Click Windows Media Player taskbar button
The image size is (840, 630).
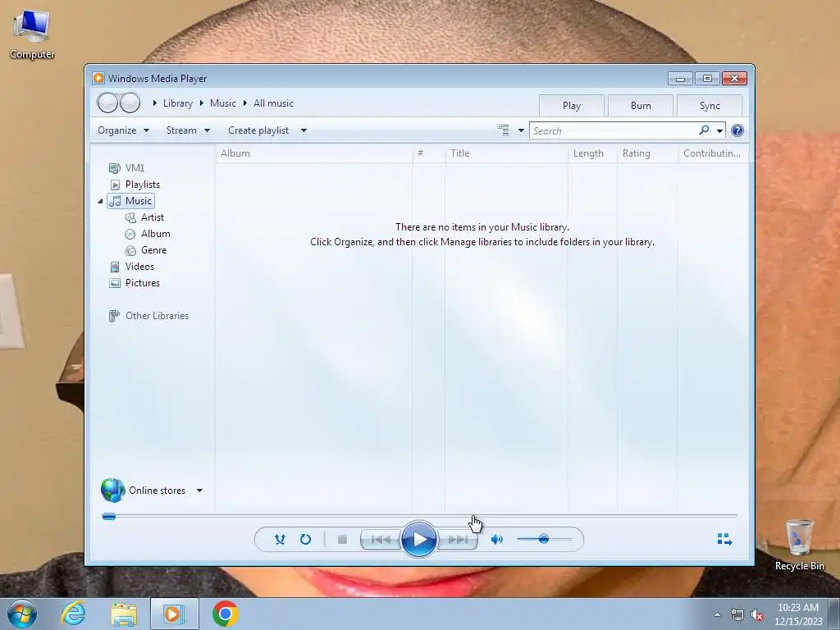click(x=174, y=614)
